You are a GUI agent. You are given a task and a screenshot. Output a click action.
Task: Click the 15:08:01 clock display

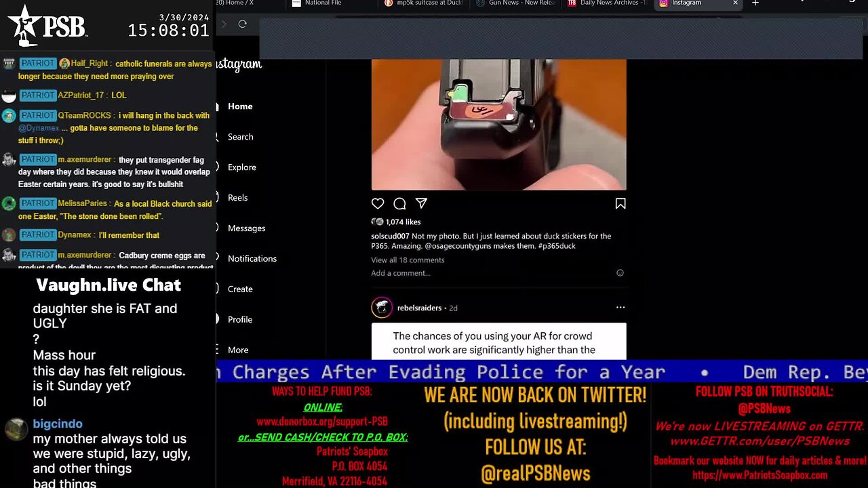(x=168, y=30)
